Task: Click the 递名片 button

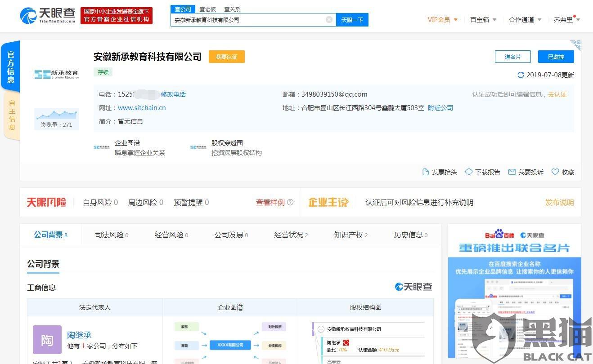Action: [x=513, y=57]
